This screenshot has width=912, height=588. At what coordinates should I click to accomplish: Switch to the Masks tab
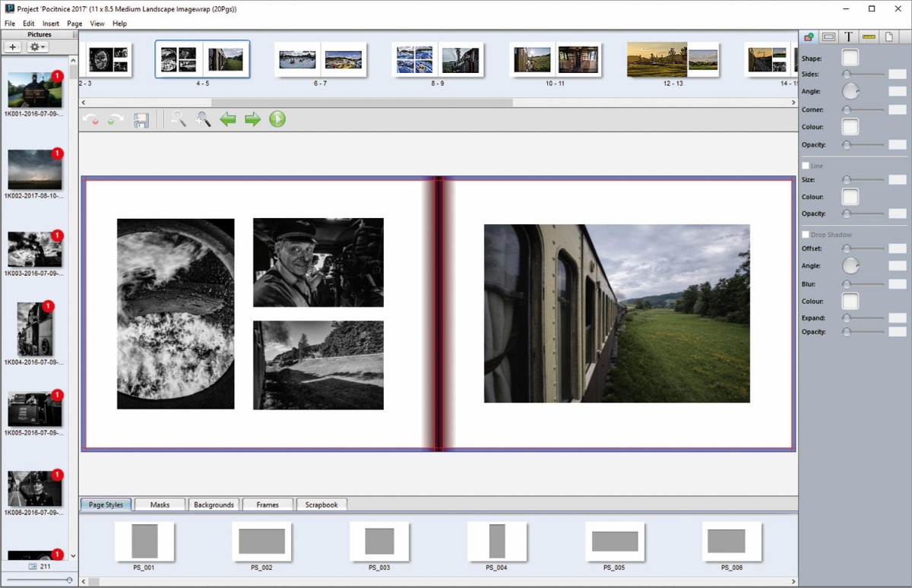tap(160, 504)
